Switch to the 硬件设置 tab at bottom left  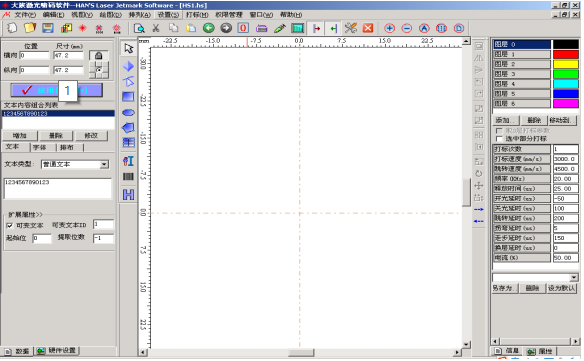[57, 351]
